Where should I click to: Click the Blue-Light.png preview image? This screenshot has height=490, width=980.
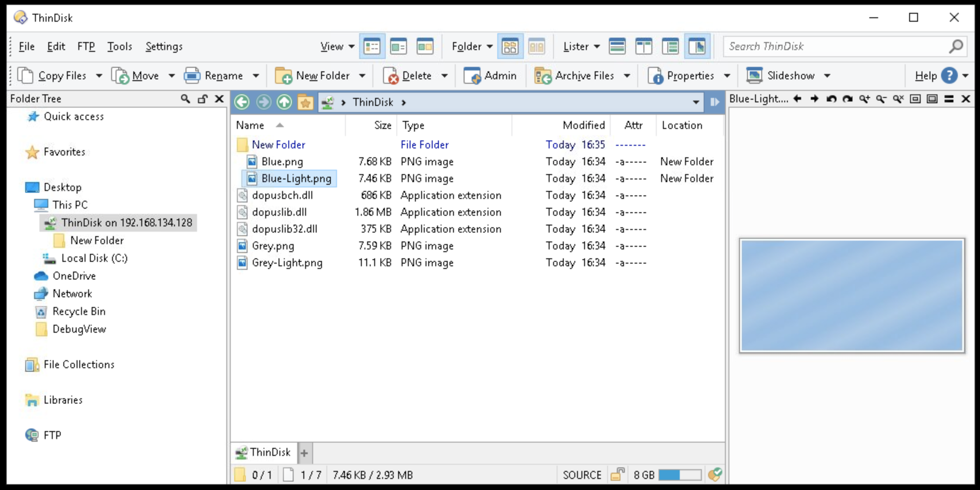852,296
